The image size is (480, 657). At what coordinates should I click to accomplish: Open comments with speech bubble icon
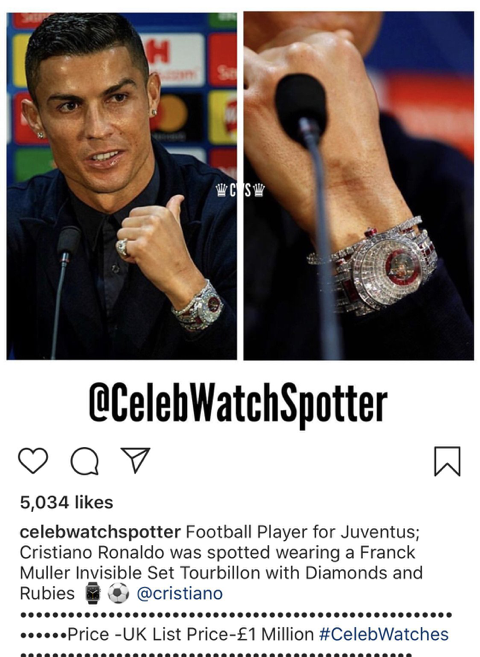click(x=85, y=461)
